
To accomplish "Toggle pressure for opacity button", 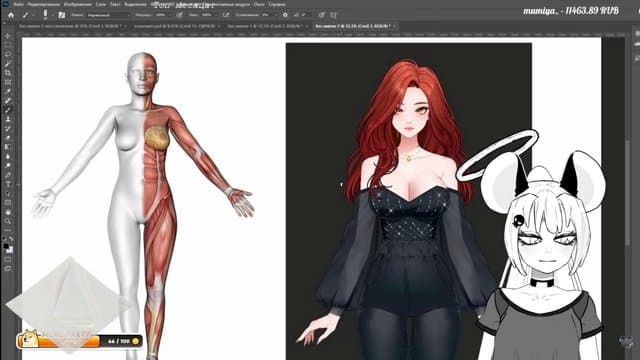I will point(180,15).
